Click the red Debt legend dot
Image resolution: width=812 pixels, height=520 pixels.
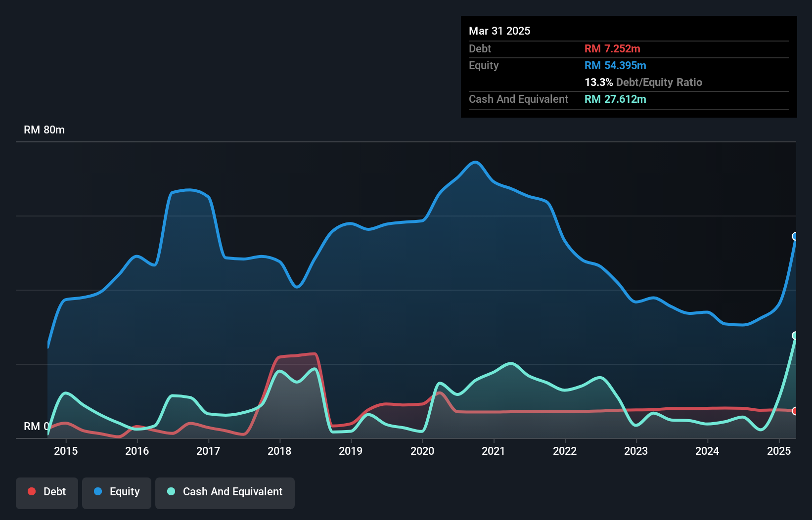click(x=32, y=491)
